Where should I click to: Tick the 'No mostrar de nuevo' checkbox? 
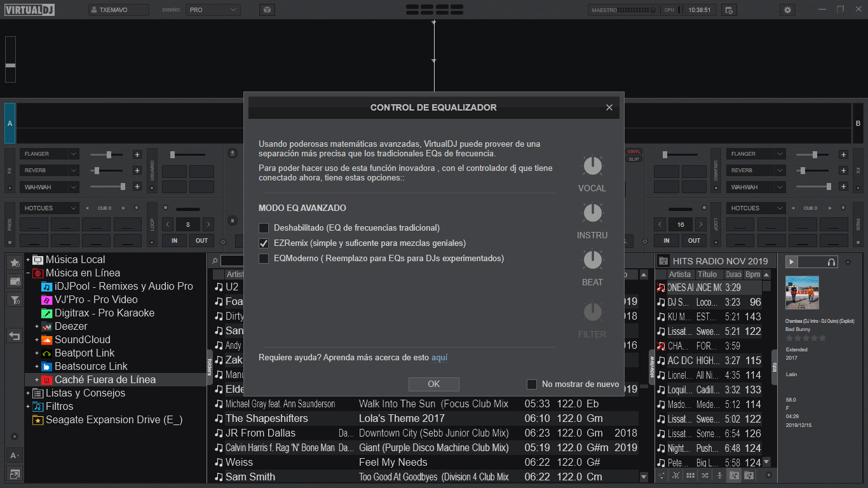coord(532,384)
